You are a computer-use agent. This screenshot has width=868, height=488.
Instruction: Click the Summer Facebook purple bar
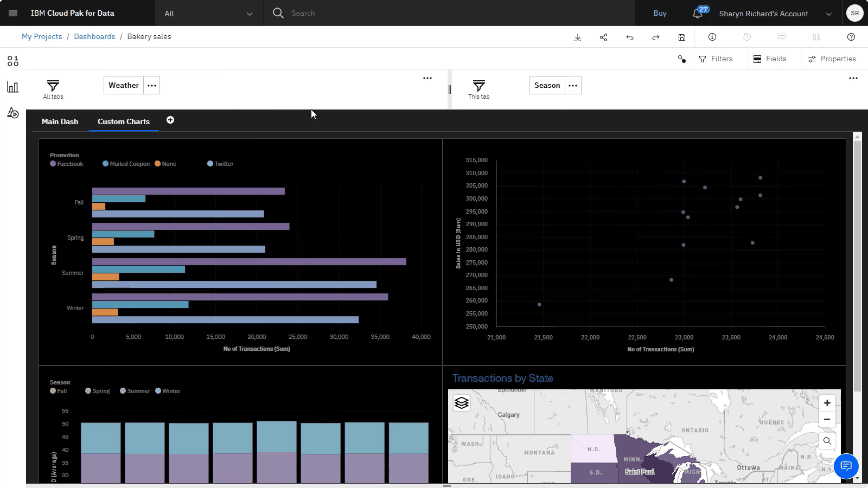click(x=249, y=262)
